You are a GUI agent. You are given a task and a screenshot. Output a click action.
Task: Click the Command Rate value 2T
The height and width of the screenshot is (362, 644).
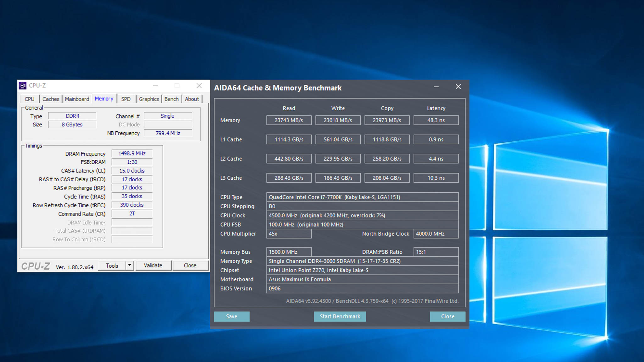[x=132, y=214]
